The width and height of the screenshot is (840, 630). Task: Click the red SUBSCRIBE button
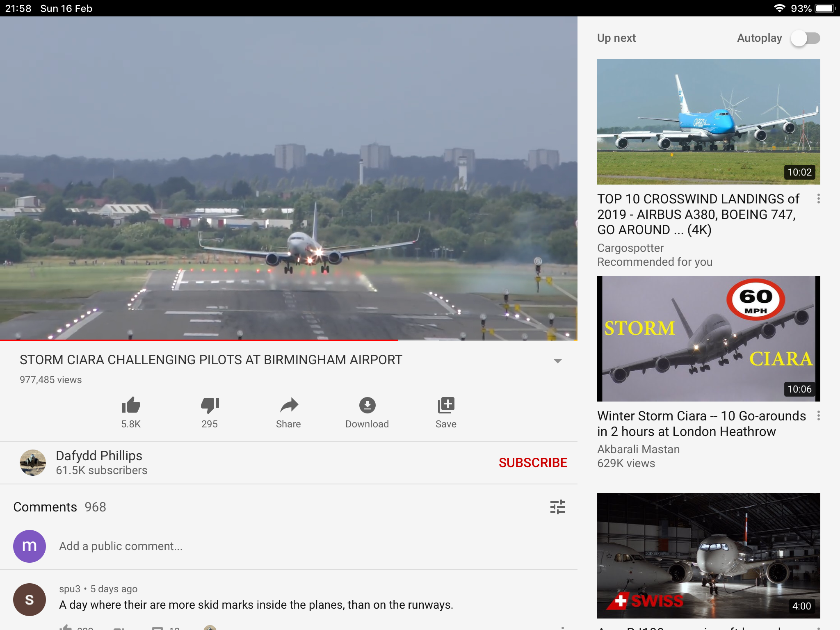(x=533, y=463)
